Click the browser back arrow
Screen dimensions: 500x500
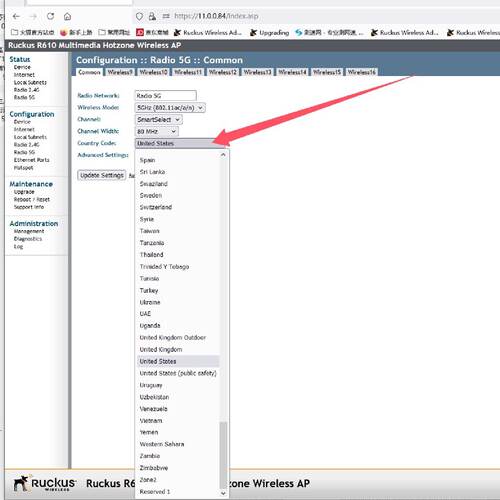[x=16, y=16]
